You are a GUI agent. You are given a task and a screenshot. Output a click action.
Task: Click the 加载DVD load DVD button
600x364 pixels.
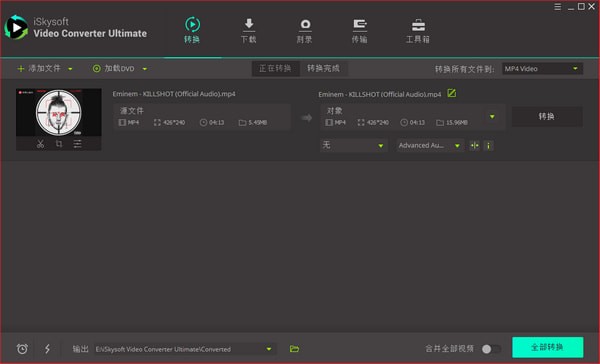point(114,69)
